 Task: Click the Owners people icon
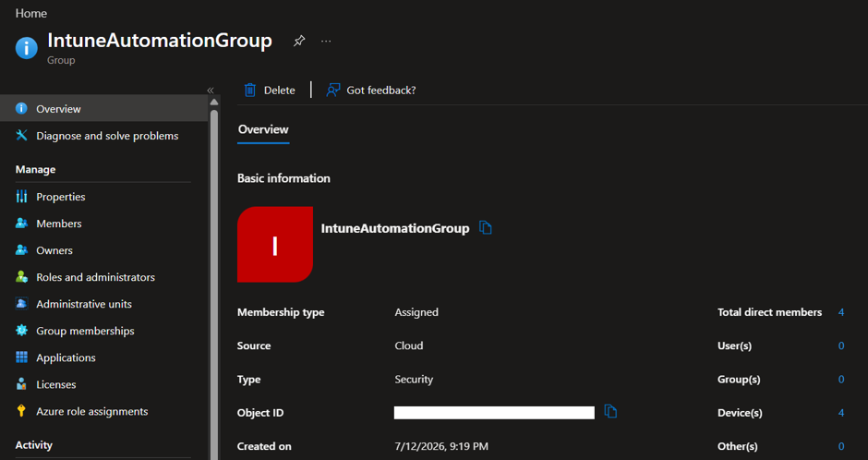pos(21,249)
